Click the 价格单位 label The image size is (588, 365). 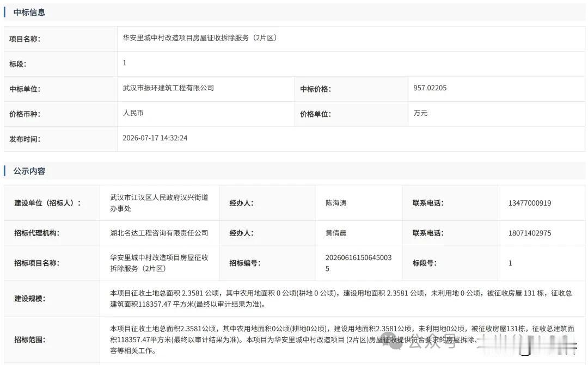tap(315, 114)
